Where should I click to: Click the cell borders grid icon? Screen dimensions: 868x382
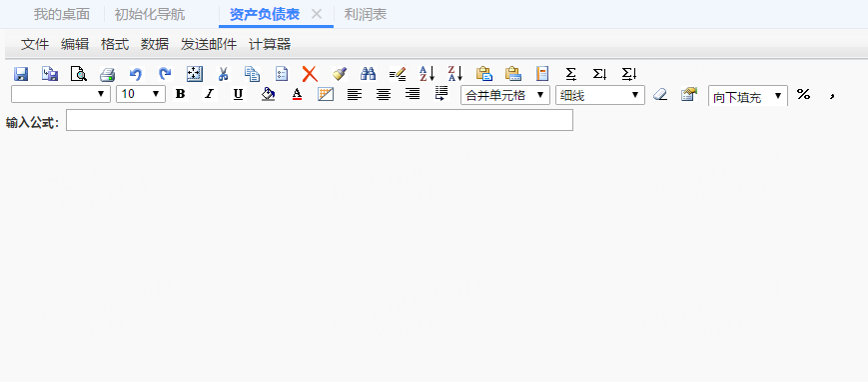pyautogui.click(x=326, y=94)
